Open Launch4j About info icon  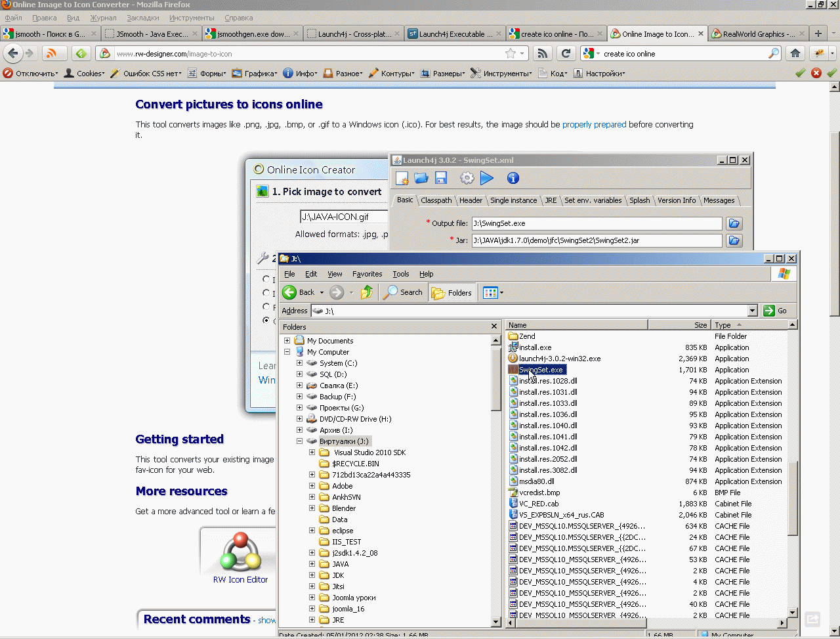coord(513,178)
